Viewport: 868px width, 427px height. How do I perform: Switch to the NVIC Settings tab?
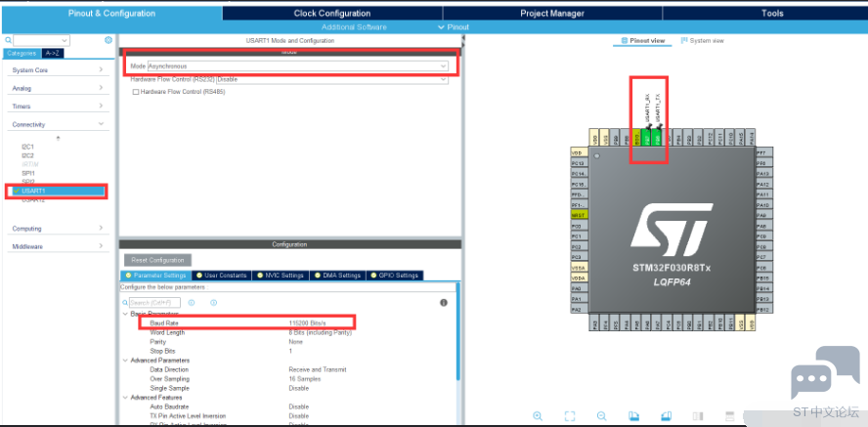(281, 276)
